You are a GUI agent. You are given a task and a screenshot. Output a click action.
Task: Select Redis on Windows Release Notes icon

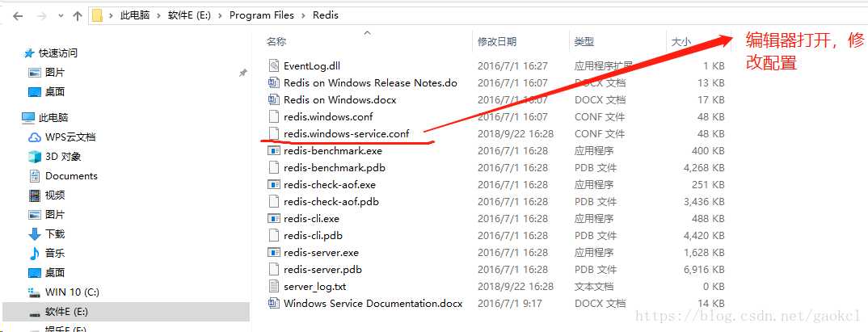pos(273,83)
